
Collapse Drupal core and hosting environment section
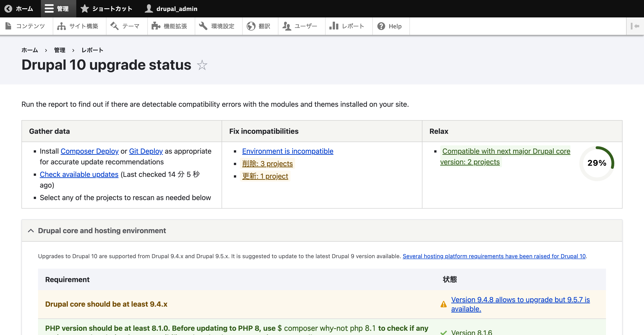322,230
